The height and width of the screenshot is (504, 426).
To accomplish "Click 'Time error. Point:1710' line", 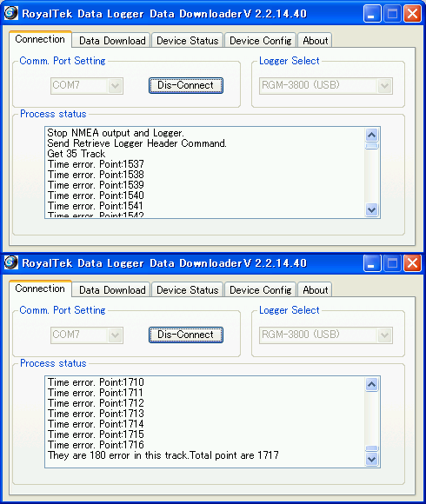I will pyautogui.click(x=96, y=382).
